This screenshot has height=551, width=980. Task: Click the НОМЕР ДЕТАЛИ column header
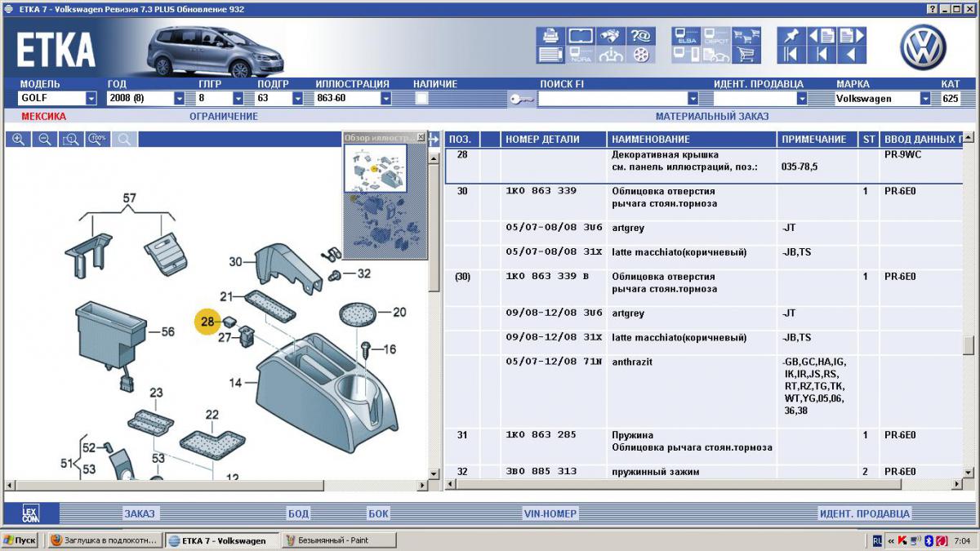click(554, 140)
